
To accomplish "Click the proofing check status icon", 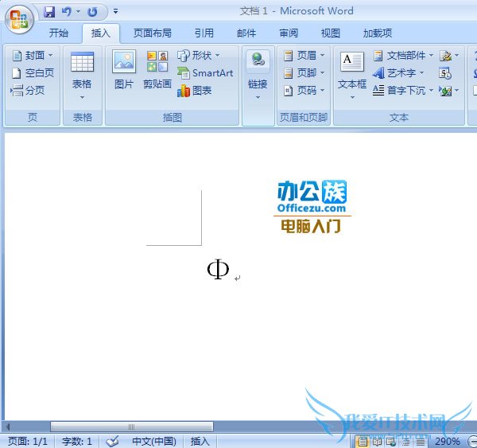I will [112, 442].
